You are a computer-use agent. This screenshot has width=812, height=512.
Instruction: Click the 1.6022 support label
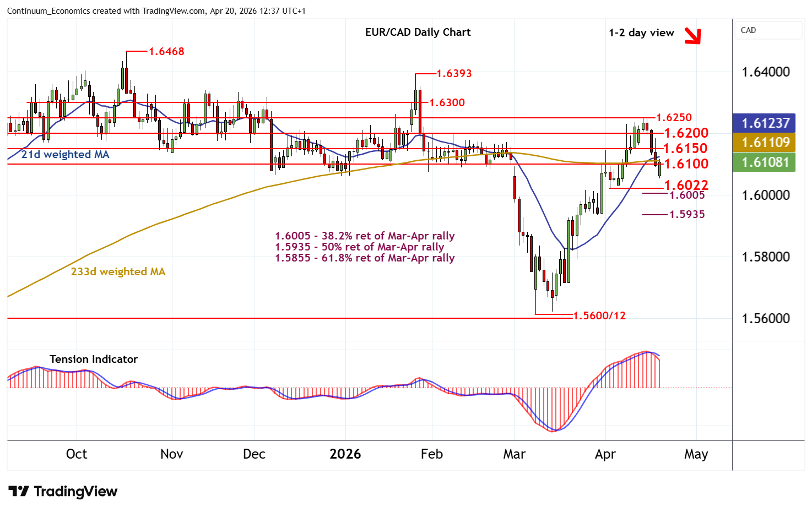686,184
